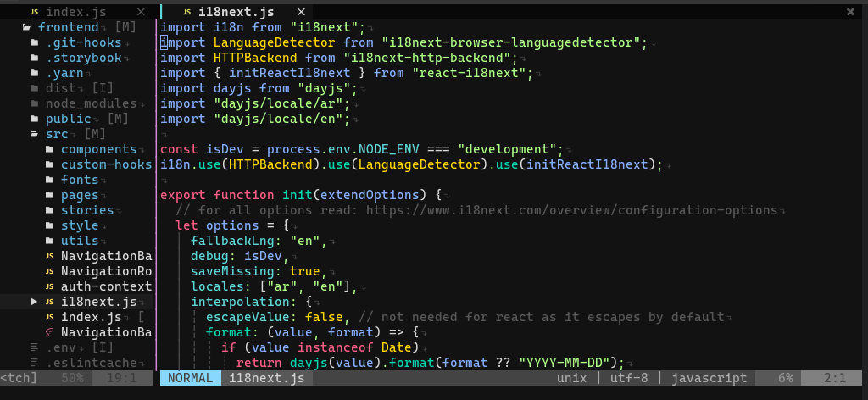Click the instanceof keyword
The height and width of the screenshot is (400, 868).
[336, 347]
